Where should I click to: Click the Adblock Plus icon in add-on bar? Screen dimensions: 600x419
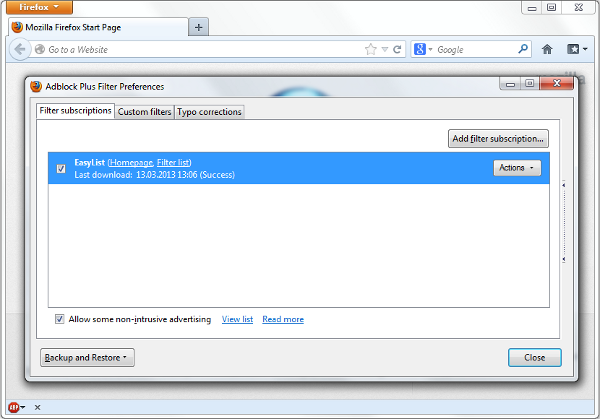(x=16, y=407)
